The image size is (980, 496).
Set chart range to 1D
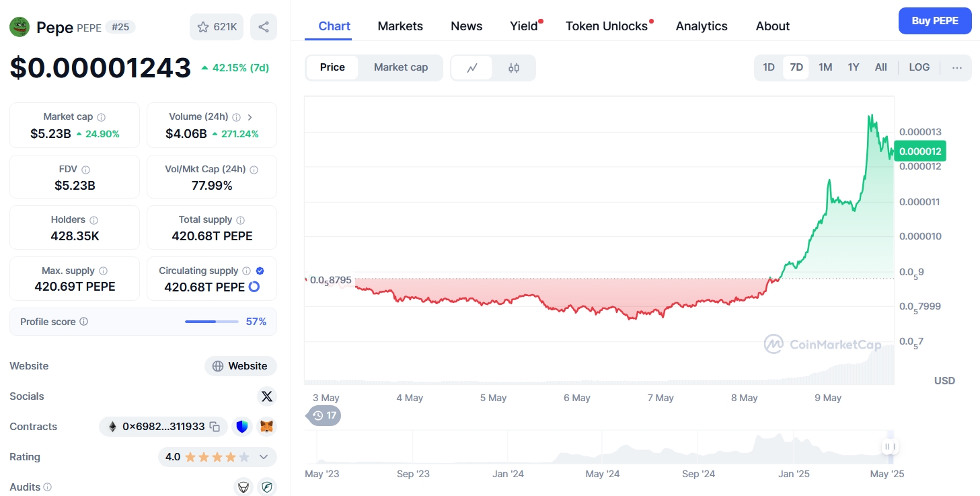[x=769, y=67]
